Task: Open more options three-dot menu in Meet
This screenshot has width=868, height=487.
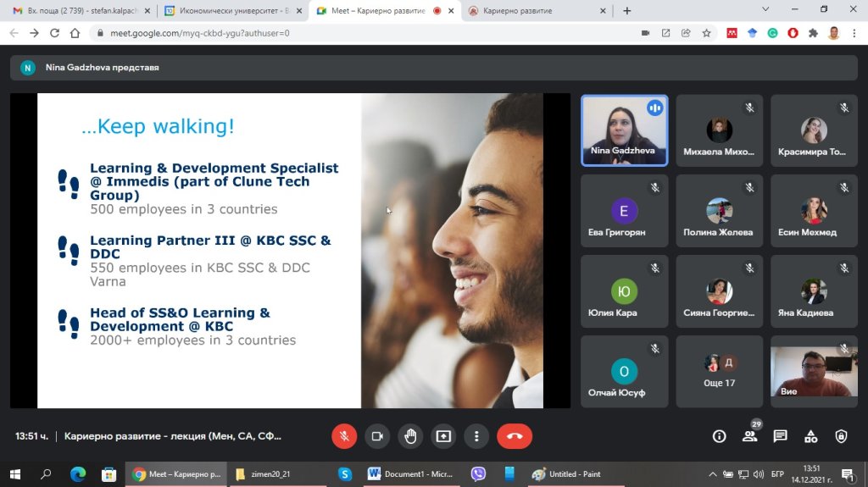Action: point(476,436)
